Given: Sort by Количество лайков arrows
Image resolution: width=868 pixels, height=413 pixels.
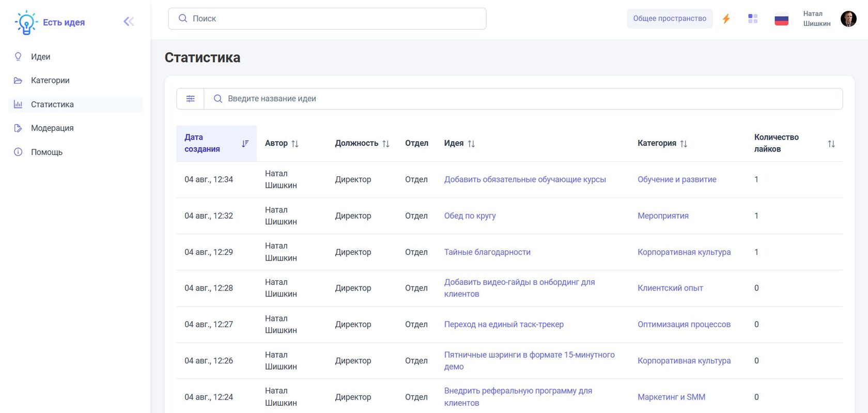Looking at the screenshot, I should [831, 144].
